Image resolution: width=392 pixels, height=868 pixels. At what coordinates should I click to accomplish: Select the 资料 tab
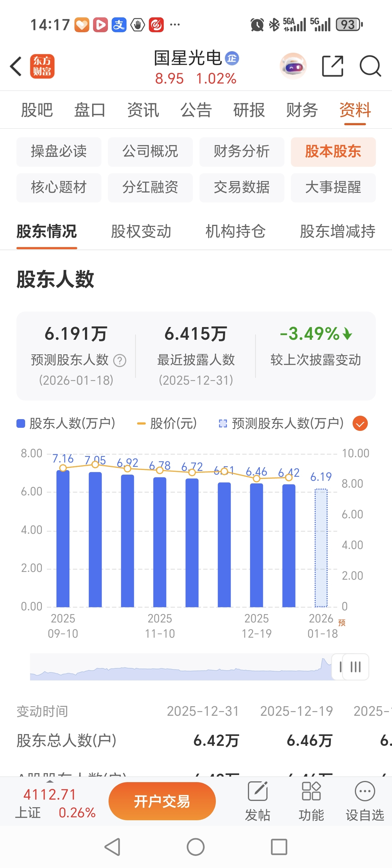pos(355,110)
